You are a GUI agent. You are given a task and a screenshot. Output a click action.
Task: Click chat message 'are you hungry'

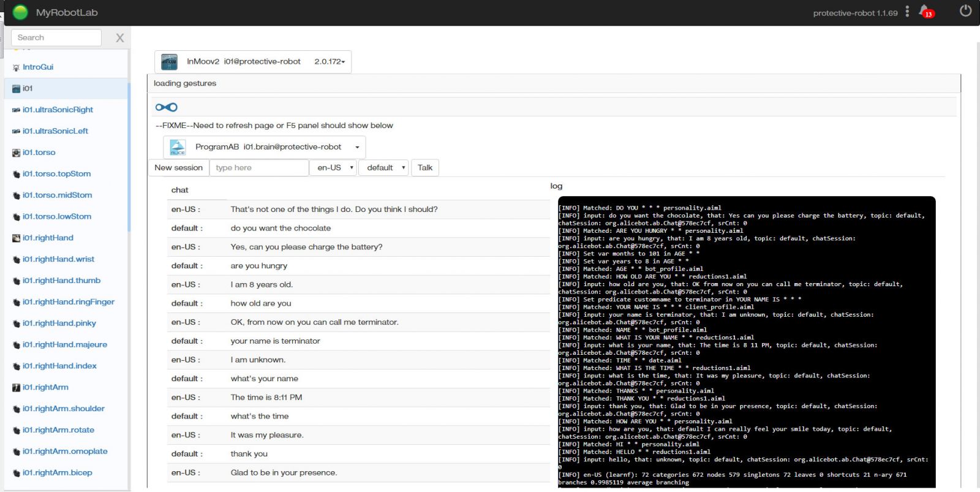(x=258, y=266)
